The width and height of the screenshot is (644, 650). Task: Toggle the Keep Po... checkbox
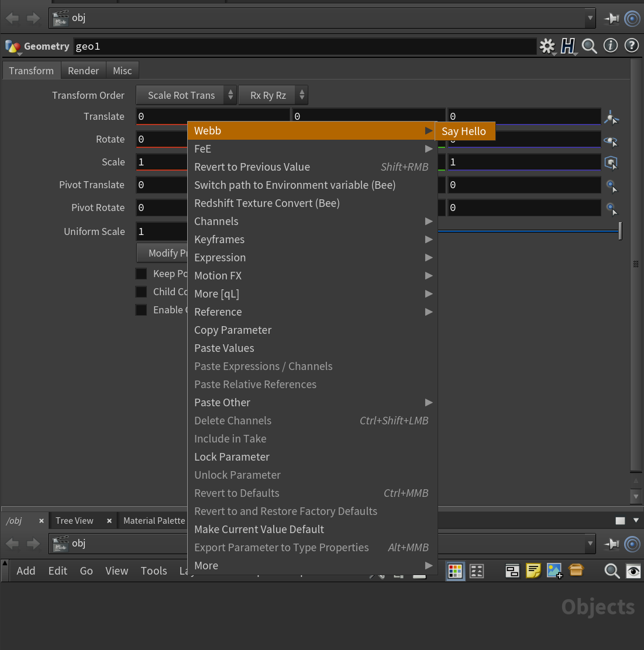(x=141, y=274)
